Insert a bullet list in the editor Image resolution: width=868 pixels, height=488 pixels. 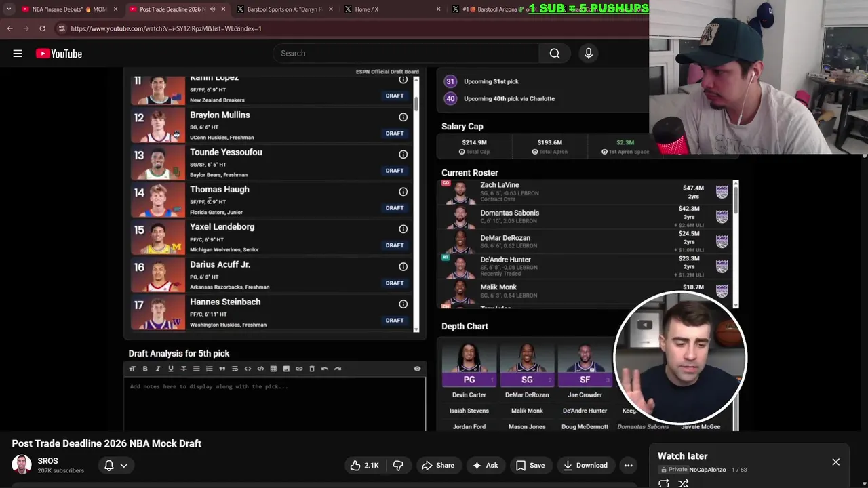click(197, 369)
